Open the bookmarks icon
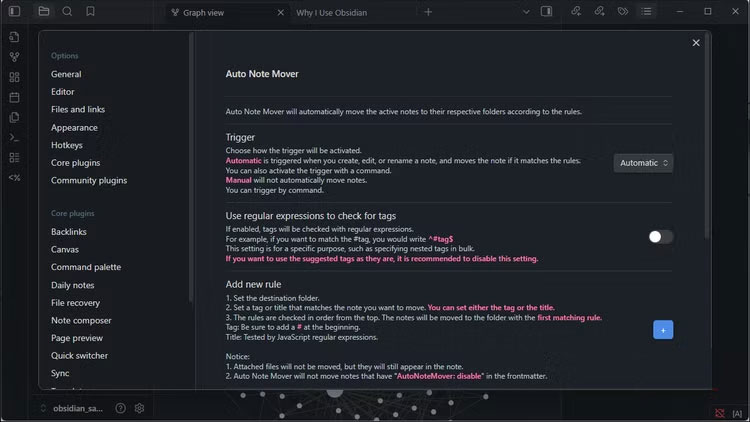The width and height of the screenshot is (750, 422). point(90,11)
